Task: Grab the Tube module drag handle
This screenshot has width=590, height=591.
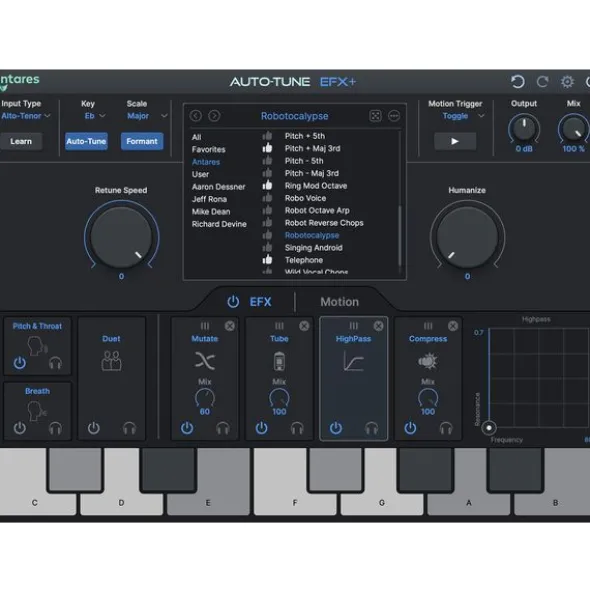Action: [279, 326]
